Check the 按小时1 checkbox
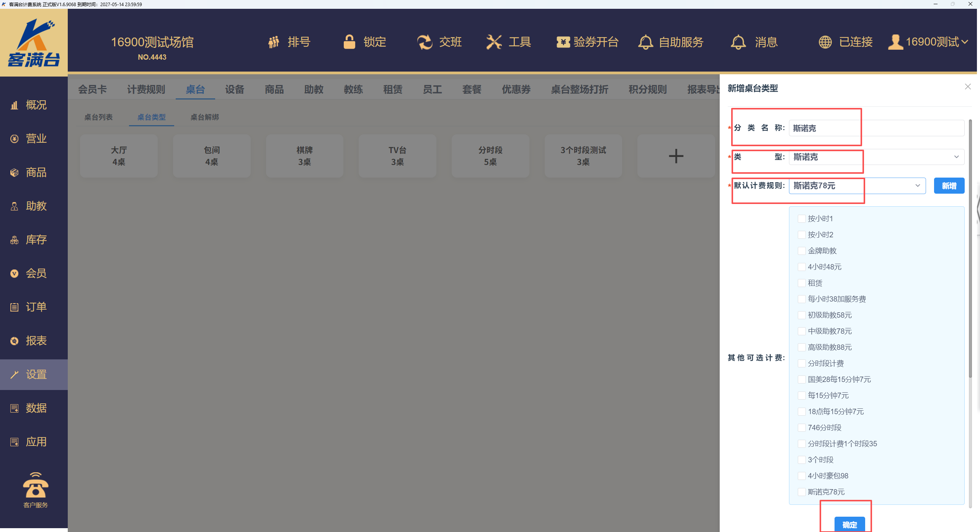The height and width of the screenshot is (532, 980). (x=802, y=219)
